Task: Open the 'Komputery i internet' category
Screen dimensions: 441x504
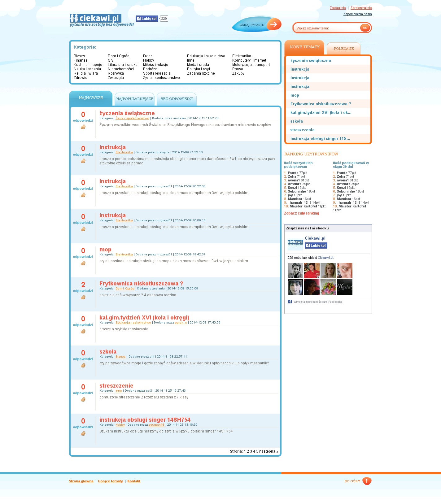Action: pos(249,60)
